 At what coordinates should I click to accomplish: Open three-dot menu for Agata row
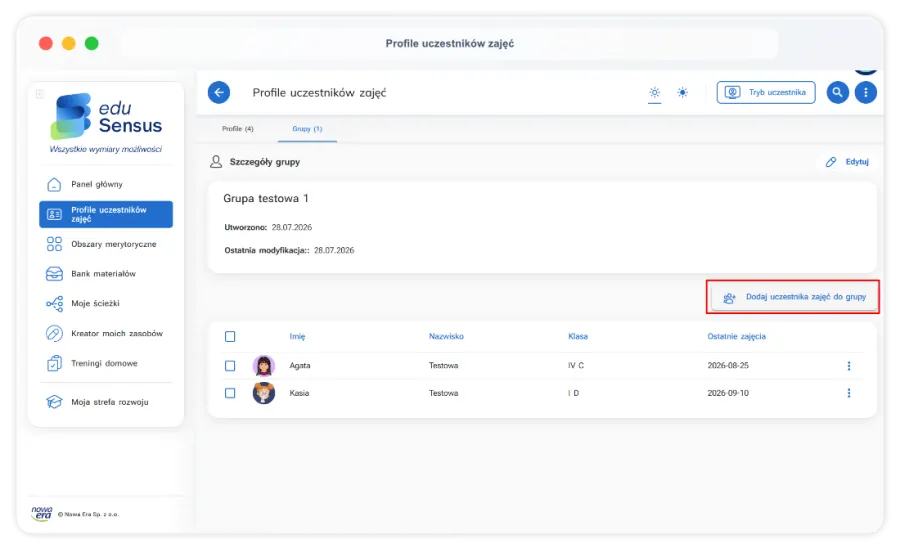point(849,366)
